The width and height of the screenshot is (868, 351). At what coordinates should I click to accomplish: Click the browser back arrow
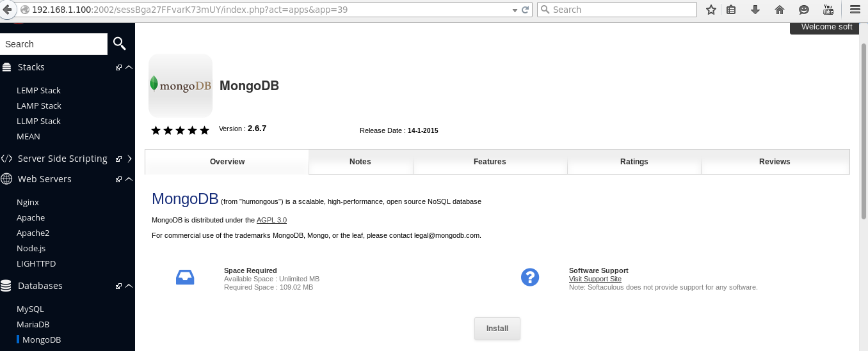click(7, 10)
